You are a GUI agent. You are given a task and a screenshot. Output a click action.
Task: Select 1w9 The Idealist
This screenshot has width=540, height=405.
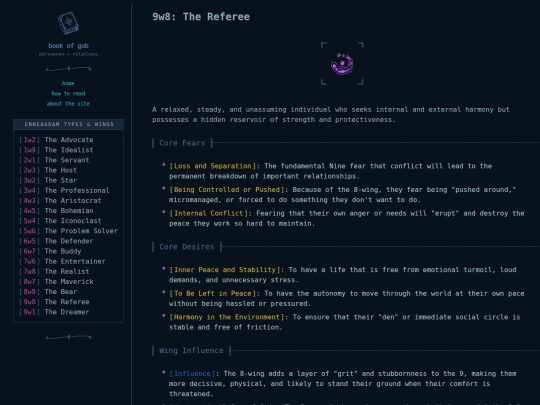point(56,150)
